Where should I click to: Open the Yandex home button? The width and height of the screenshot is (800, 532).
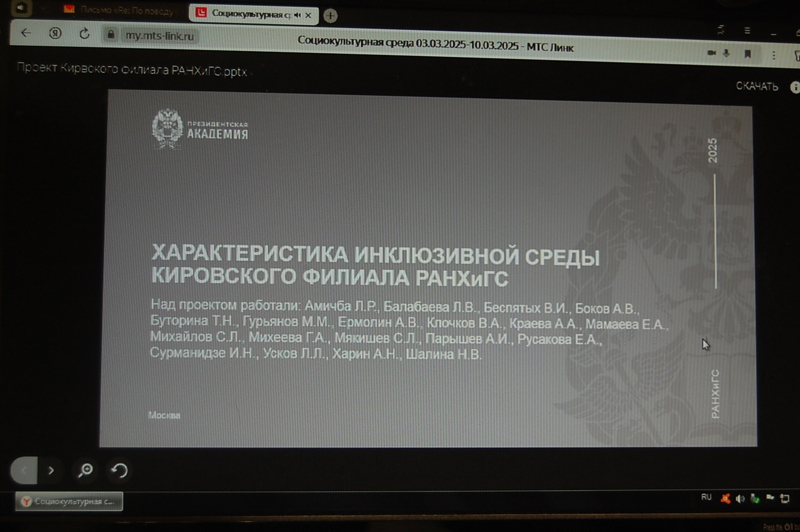point(55,34)
